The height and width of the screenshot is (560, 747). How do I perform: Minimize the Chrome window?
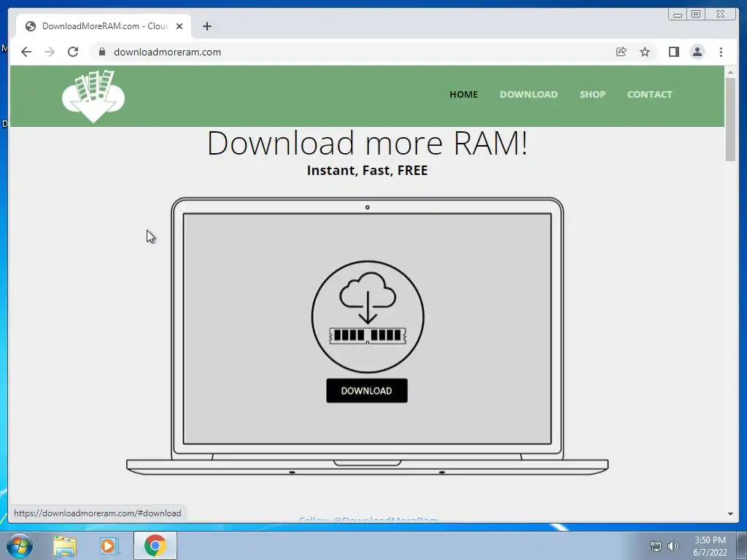coord(678,15)
